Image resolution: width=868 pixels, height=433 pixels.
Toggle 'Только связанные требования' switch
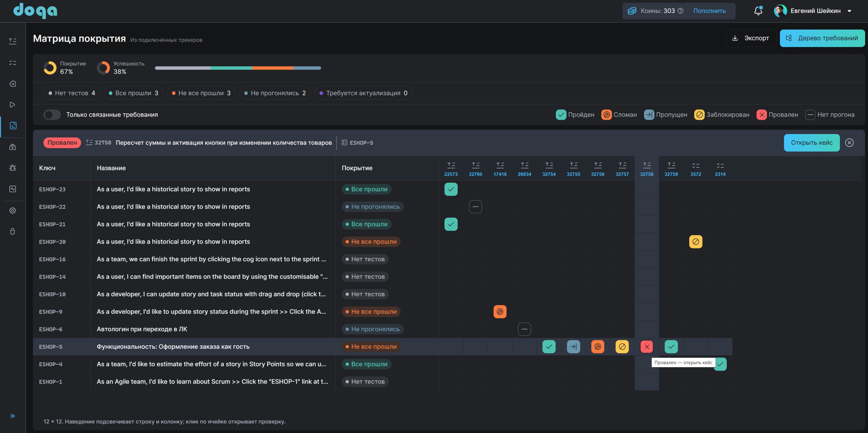(x=52, y=115)
